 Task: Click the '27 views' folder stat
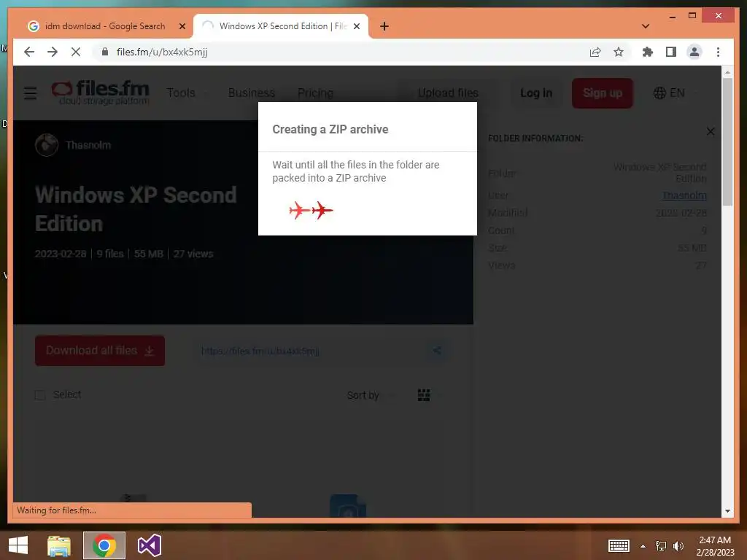pyautogui.click(x=193, y=254)
